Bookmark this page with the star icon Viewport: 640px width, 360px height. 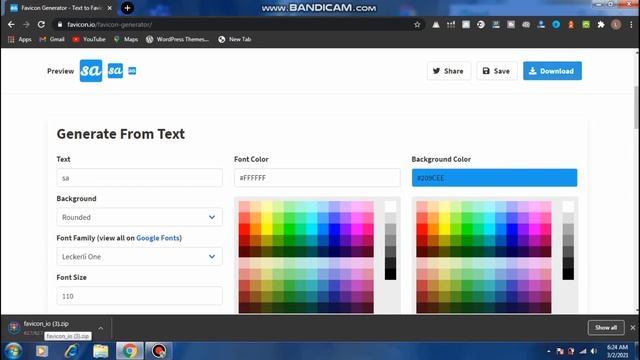417,24
